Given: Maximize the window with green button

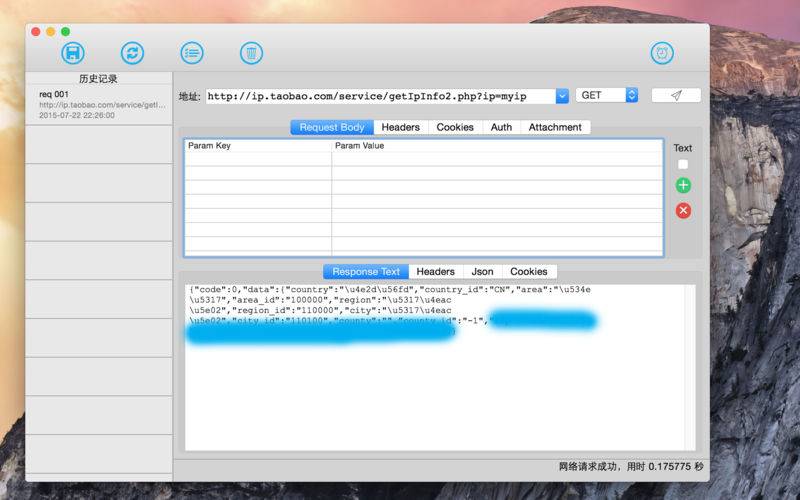Looking at the screenshot, I should coord(65,32).
